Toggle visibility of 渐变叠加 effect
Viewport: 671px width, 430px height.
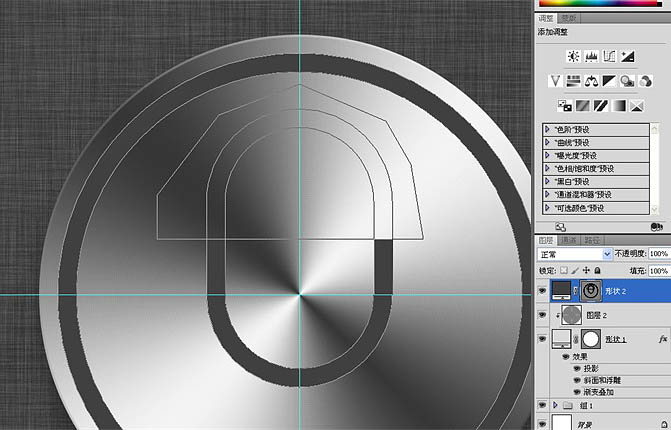point(577,392)
